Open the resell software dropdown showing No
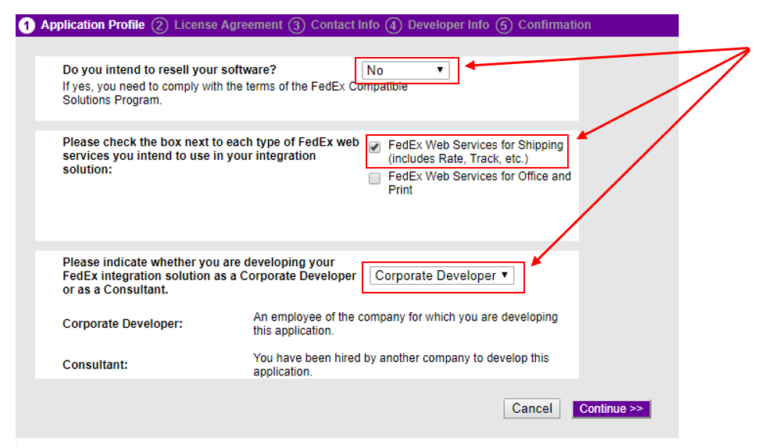Viewport: 768px width, 448px height. 406,70
